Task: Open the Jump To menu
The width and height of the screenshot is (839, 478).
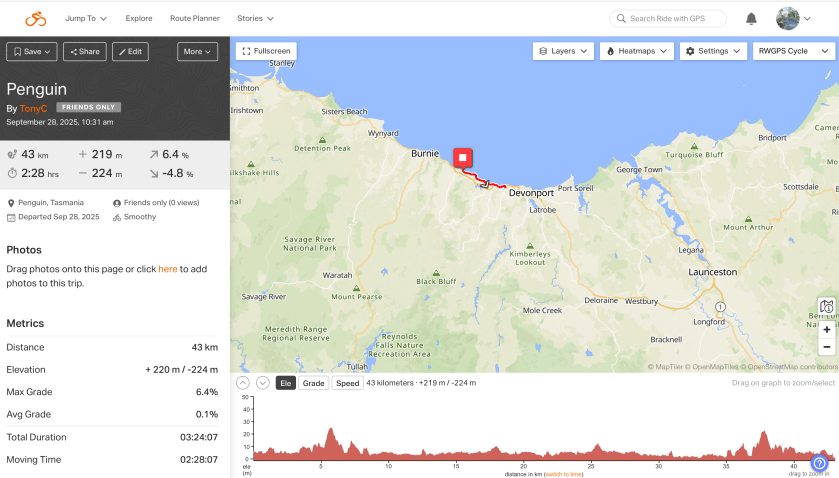Action: tap(86, 18)
